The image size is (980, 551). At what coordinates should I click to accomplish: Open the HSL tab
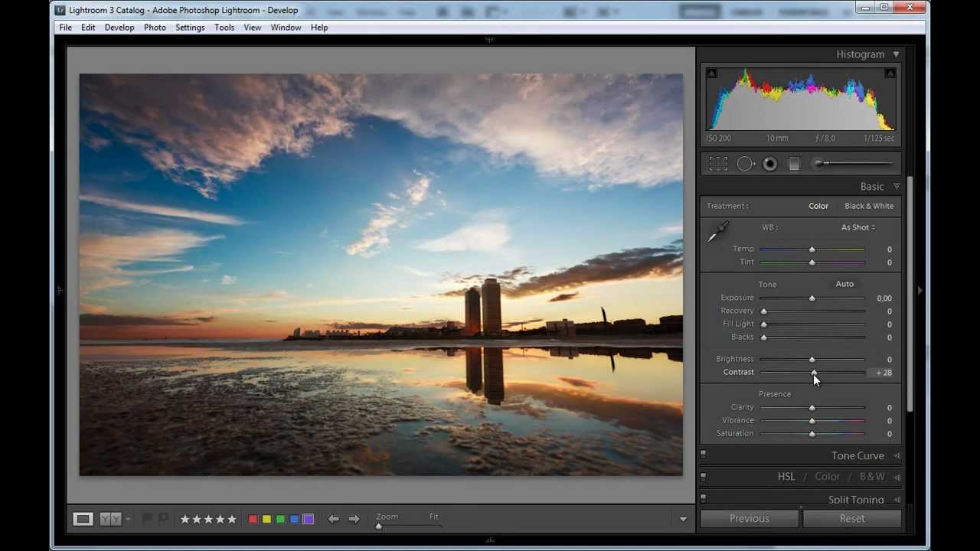786,476
